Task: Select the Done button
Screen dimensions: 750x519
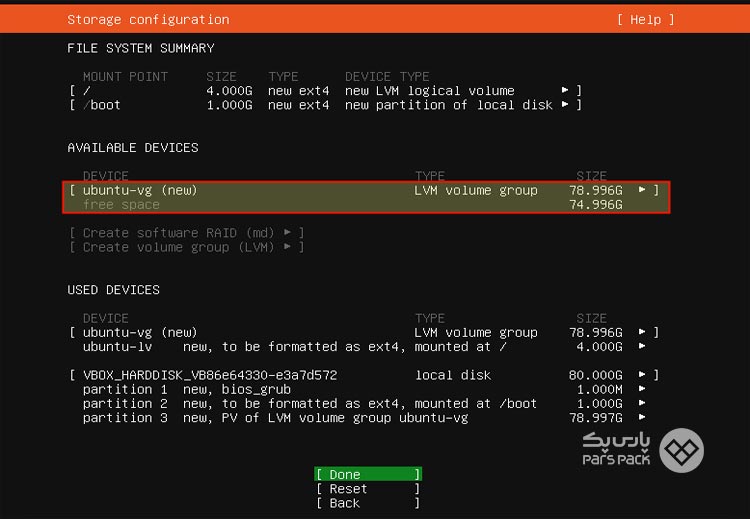Action: [368, 474]
